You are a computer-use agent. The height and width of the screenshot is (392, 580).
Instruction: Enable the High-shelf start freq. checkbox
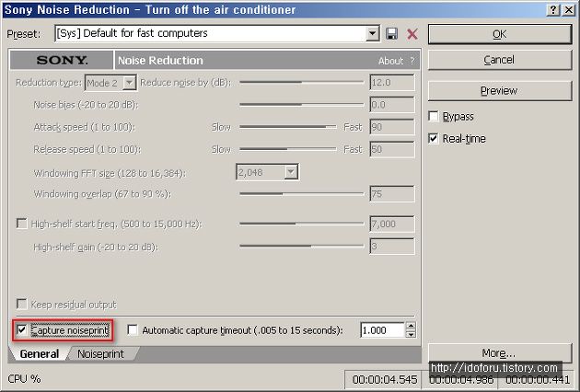pos(22,224)
